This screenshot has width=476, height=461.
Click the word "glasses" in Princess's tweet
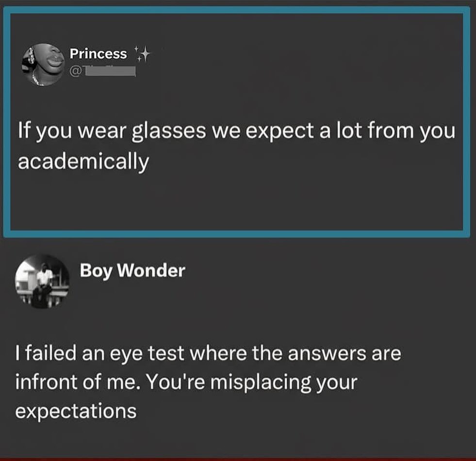[165, 132]
